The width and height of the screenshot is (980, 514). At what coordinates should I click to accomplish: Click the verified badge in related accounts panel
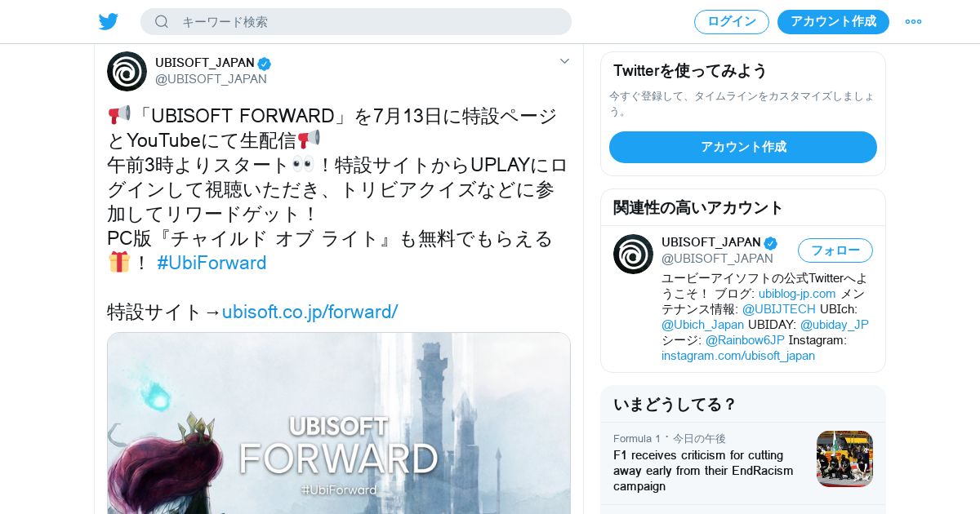770,243
